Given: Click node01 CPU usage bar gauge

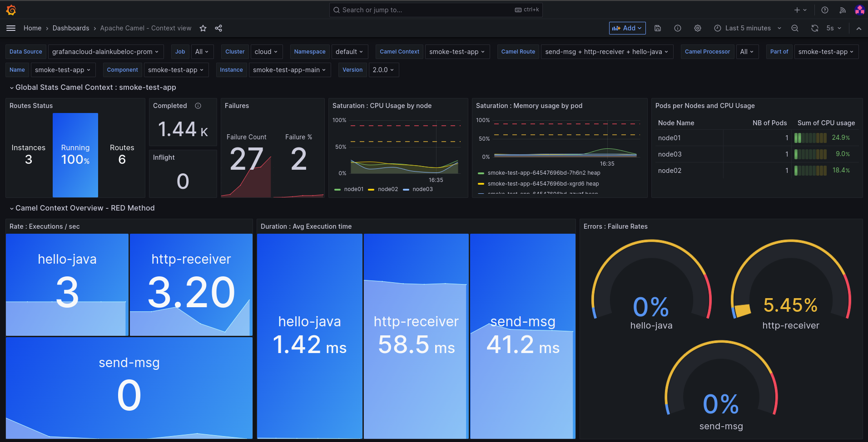Looking at the screenshot, I should [810, 138].
